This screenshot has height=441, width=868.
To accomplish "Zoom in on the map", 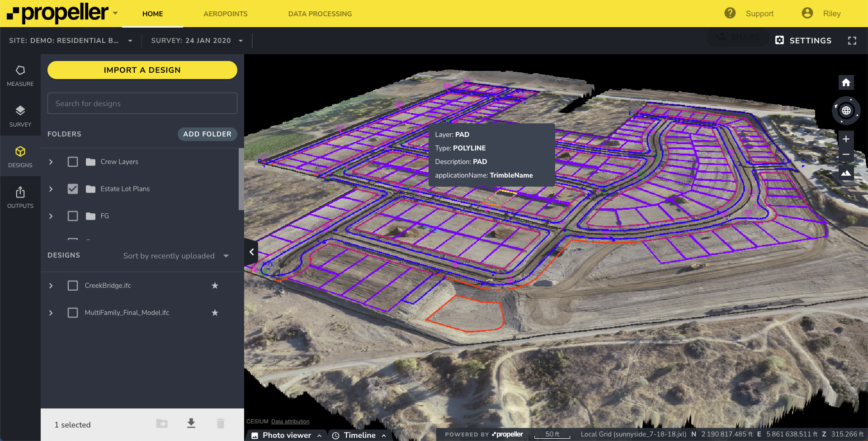I will tap(846, 139).
